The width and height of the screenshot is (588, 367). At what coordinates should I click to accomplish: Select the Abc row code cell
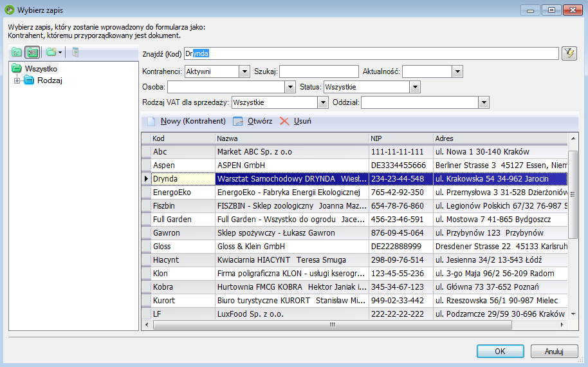coord(183,151)
